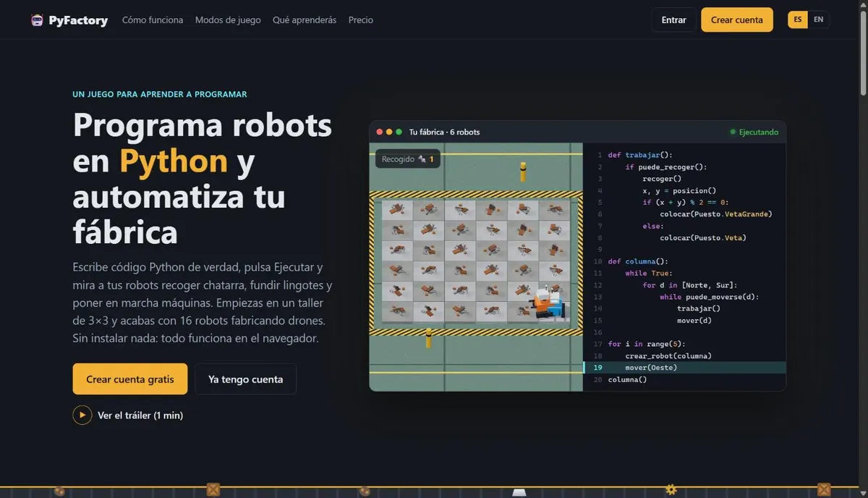The height and width of the screenshot is (498, 868).
Task: Go to Modos de juego
Action: click(228, 20)
